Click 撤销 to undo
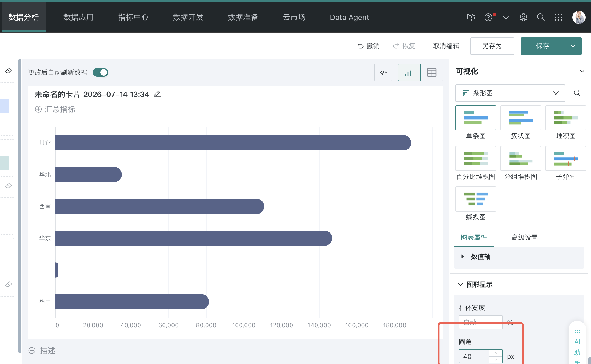The width and height of the screenshot is (591, 364). pos(368,46)
